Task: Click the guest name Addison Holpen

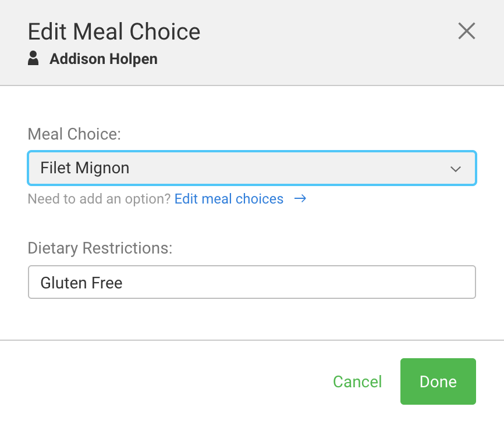Action: click(x=104, y=59)
